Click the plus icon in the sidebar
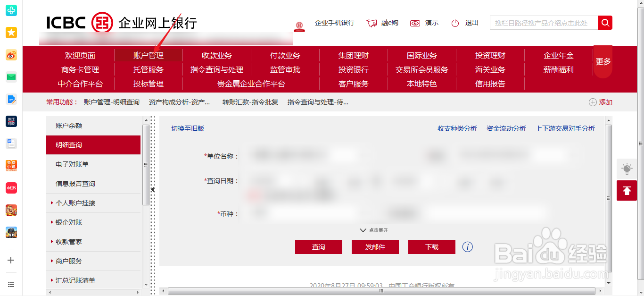The width and height of the screenshot is (644, 296). pos(11,260)
